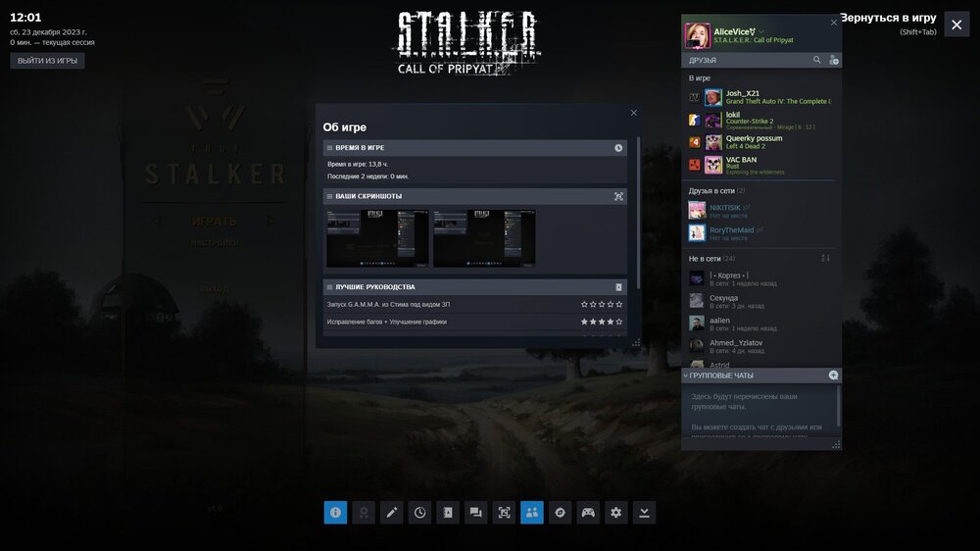Select friend Queerky possum

761,142
